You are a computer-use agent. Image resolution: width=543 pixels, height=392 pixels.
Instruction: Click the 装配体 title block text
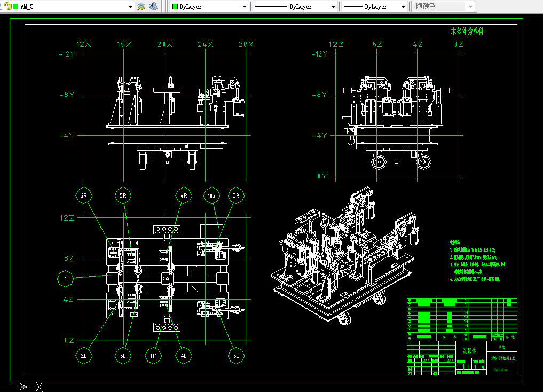tap(469, 351)
